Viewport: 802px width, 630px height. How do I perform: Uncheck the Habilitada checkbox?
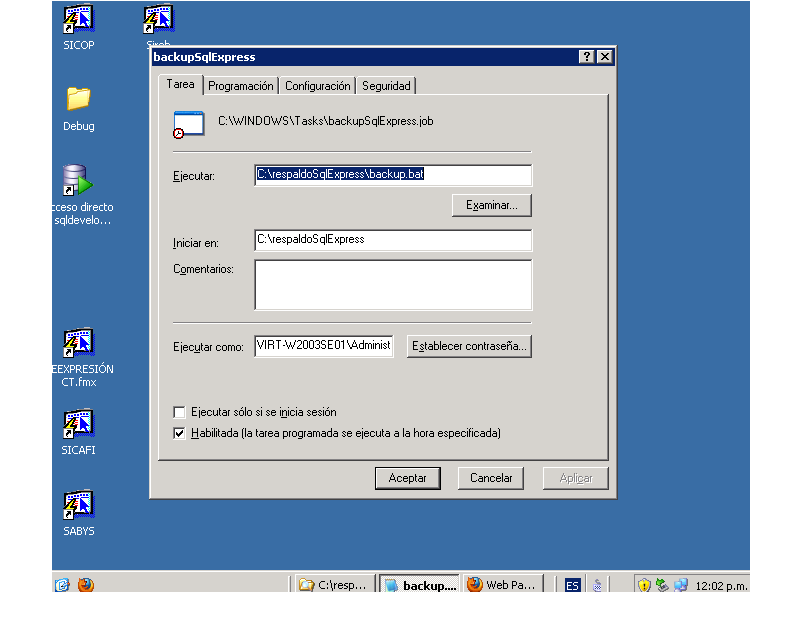[179, 434]
